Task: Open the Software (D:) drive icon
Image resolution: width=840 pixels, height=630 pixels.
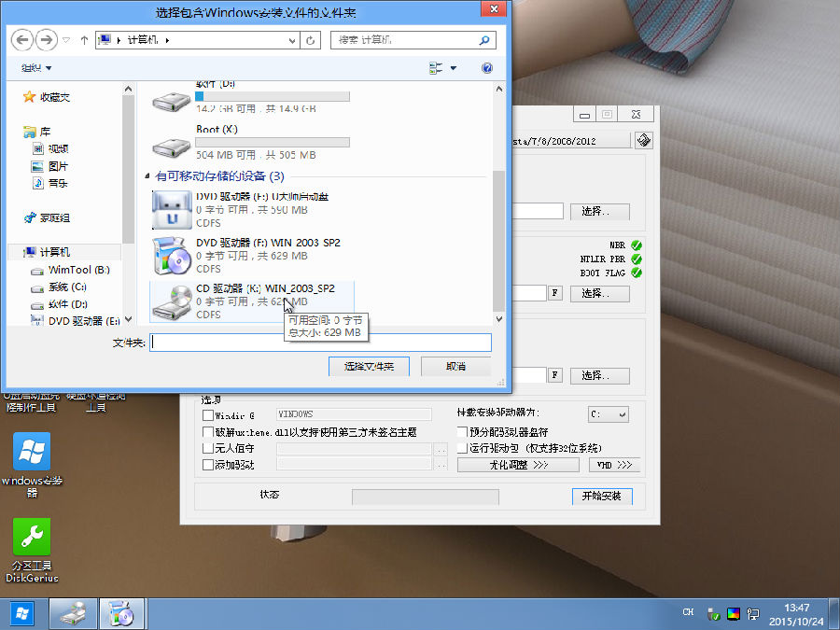Action: pos(171,100)
